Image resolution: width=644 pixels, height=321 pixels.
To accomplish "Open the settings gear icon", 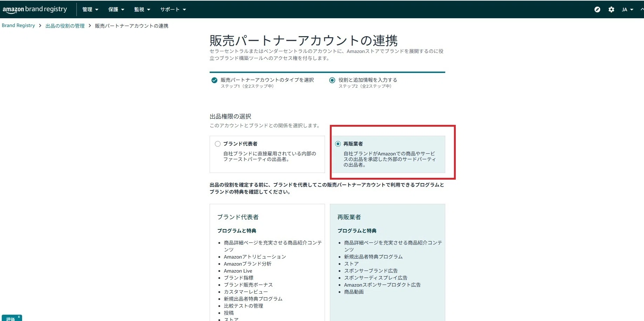I will [611, 9].
